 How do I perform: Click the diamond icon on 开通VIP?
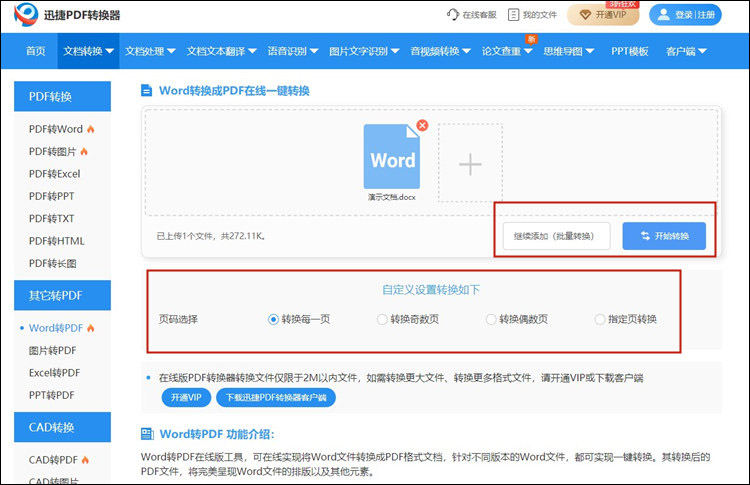coord(585,15)
